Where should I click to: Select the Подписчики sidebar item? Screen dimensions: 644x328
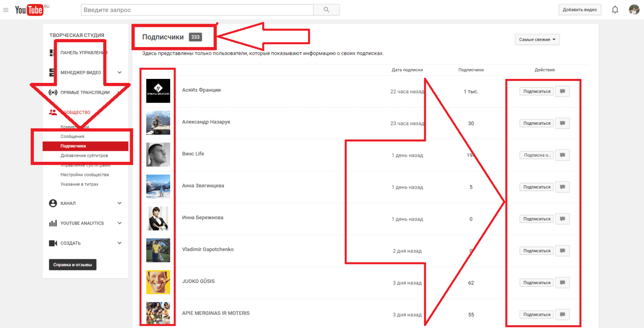pos(85,146)
